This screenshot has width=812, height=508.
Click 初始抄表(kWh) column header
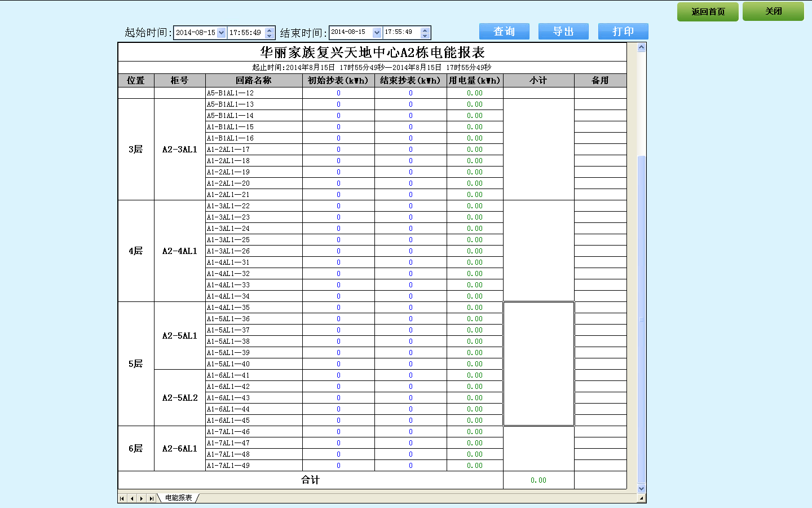338,81
